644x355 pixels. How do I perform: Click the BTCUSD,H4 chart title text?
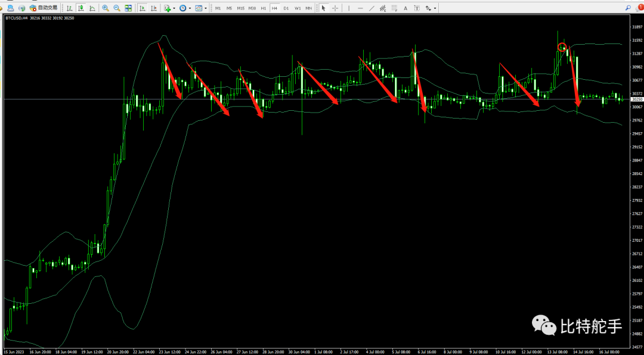(16, 18)
